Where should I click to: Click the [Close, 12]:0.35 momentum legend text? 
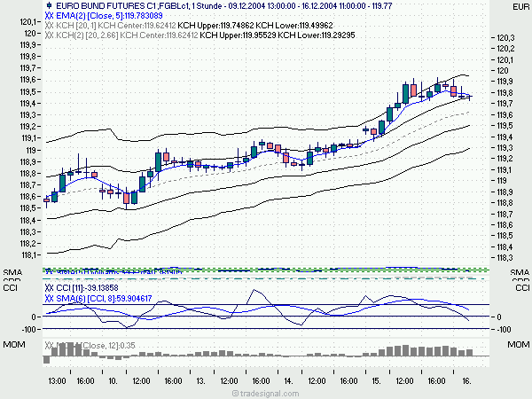[108, 346]
